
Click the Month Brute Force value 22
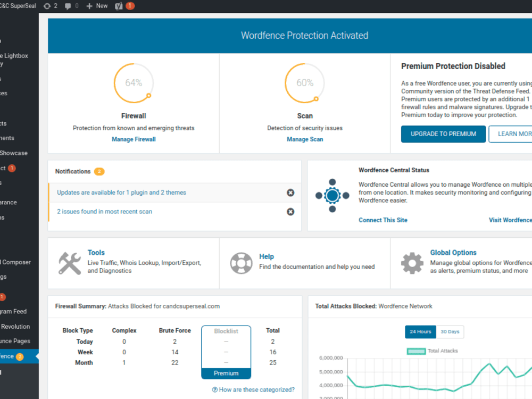pos(174,363)
